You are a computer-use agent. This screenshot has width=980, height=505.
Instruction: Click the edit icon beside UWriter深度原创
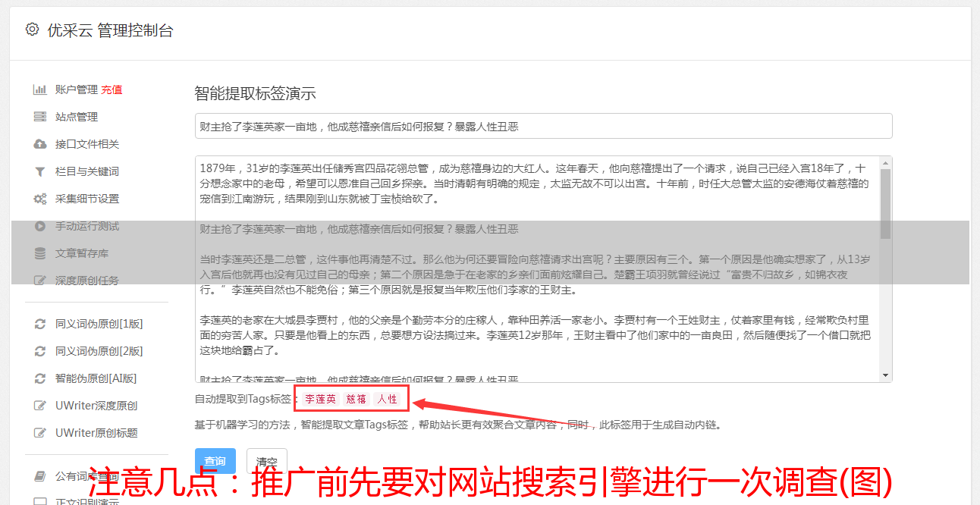click(40, 406)
